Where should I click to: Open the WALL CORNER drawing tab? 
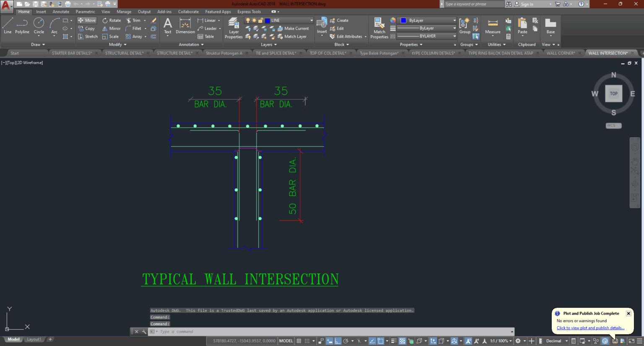[561, 53]
